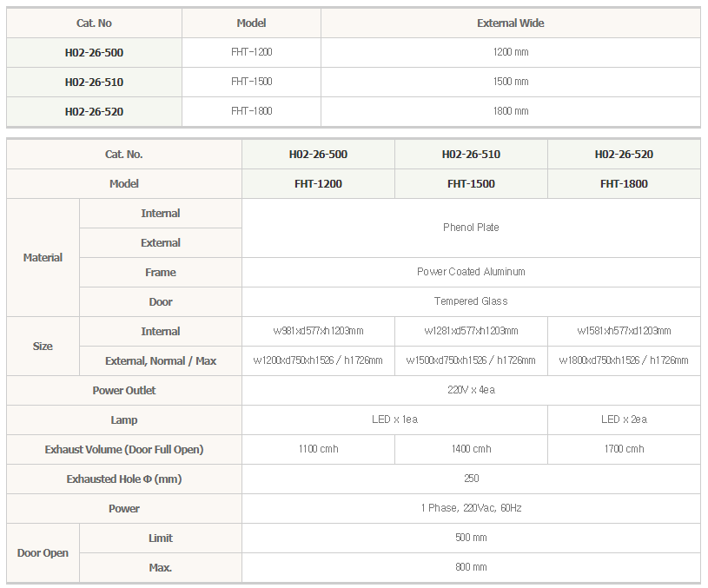Click '1 Phase, 220Vac, 60Hz' value
Viewport: 708px width, 588px height.
[x=471, y=508]
